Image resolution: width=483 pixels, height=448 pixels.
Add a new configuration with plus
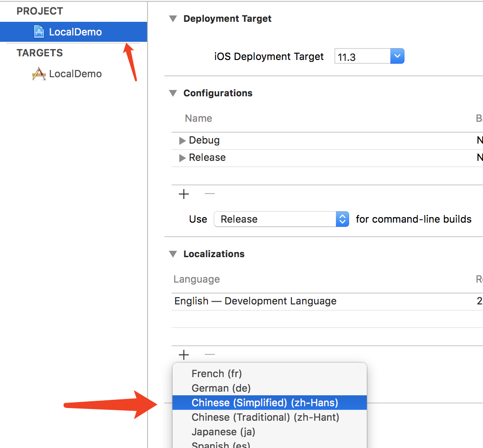[184, 194]
